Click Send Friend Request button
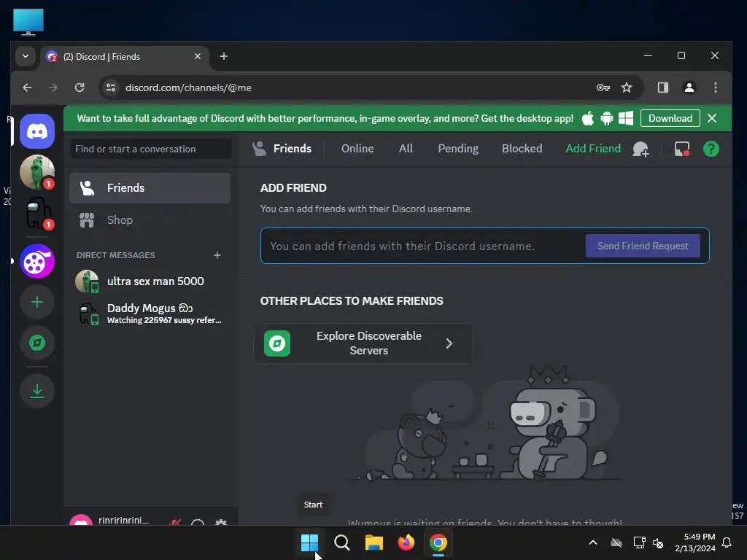This screenshot has height=560, width=747. [x=643, y=246]
